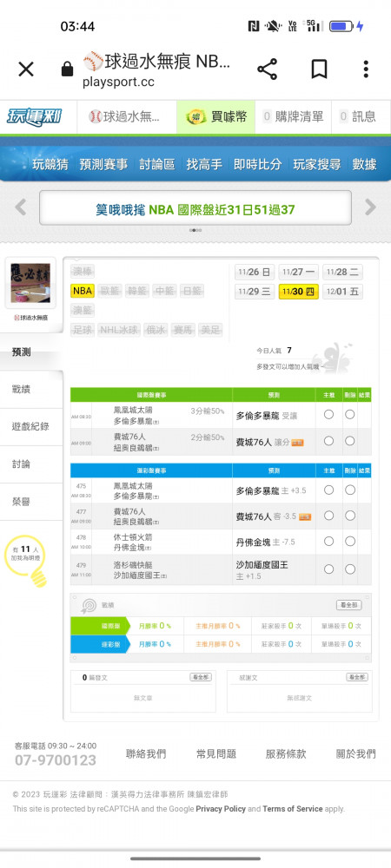Switch to the 戰績 sidebar tab

[21, 389]
